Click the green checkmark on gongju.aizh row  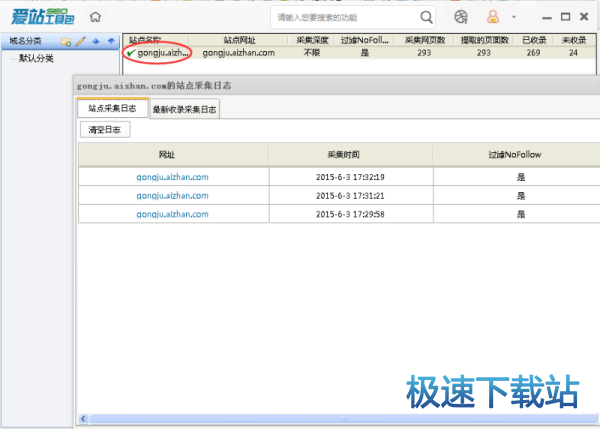coord(131,53)
